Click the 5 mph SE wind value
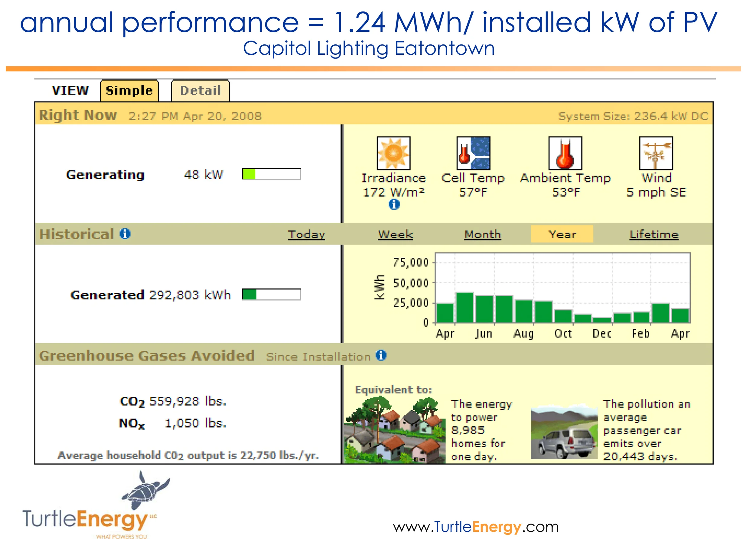Viewport: 756px width, 539px height. (x=656, y=192)
